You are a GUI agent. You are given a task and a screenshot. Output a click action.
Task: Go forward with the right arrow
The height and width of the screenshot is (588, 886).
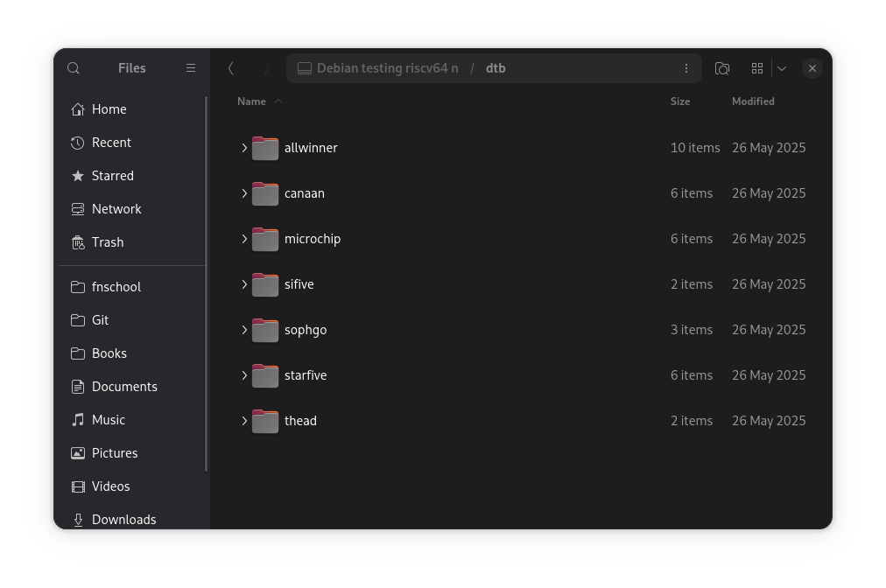[266, 68]
